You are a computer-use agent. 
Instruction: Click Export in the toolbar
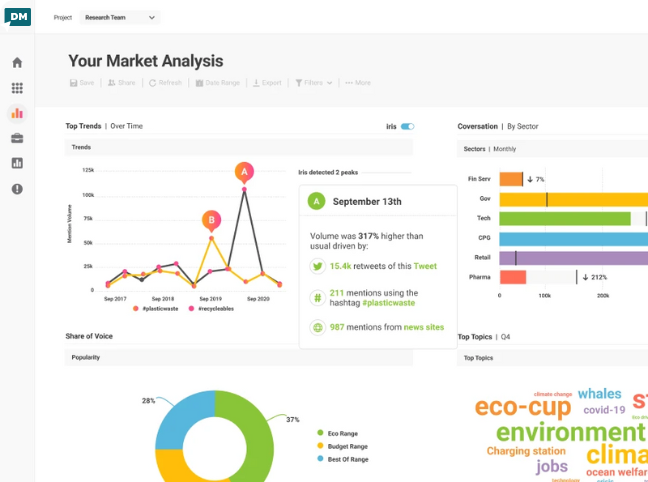tap(267, 83)
